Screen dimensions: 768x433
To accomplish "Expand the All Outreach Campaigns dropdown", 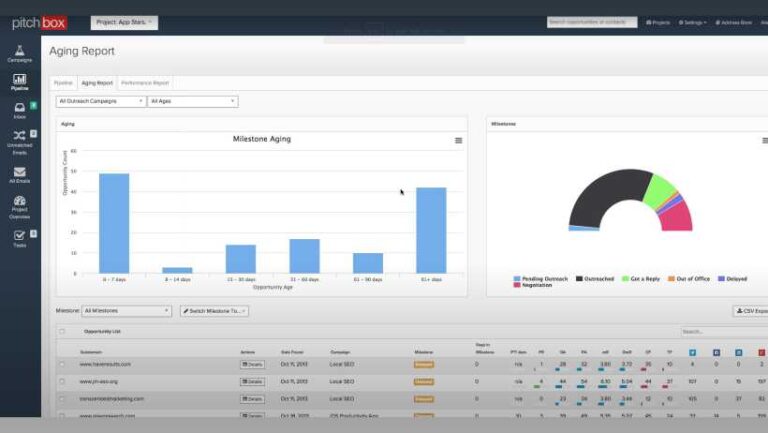I will (x=100, y=101).
